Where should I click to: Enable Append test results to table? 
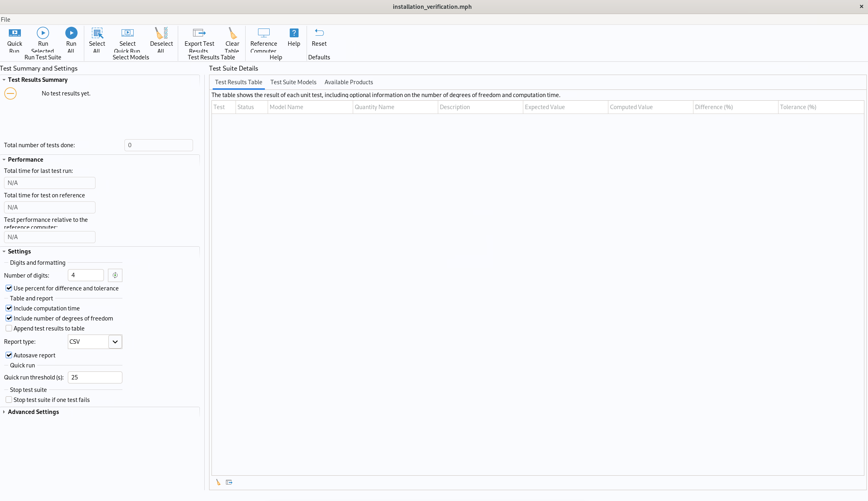click(x=9, y=329)
